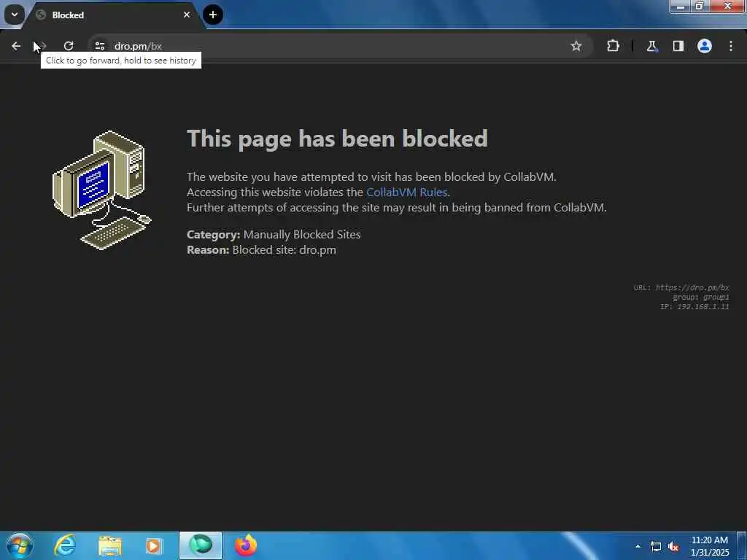Toggle the browser side panel
Image resolution: width=747 pixels, height=560 pixels.
678,46
